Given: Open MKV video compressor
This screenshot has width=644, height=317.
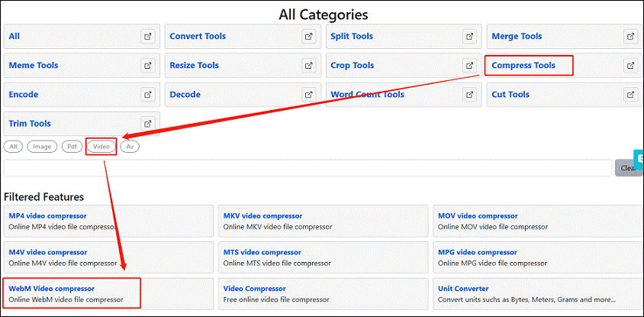Looking at the screenshot, I should (262, 216).
